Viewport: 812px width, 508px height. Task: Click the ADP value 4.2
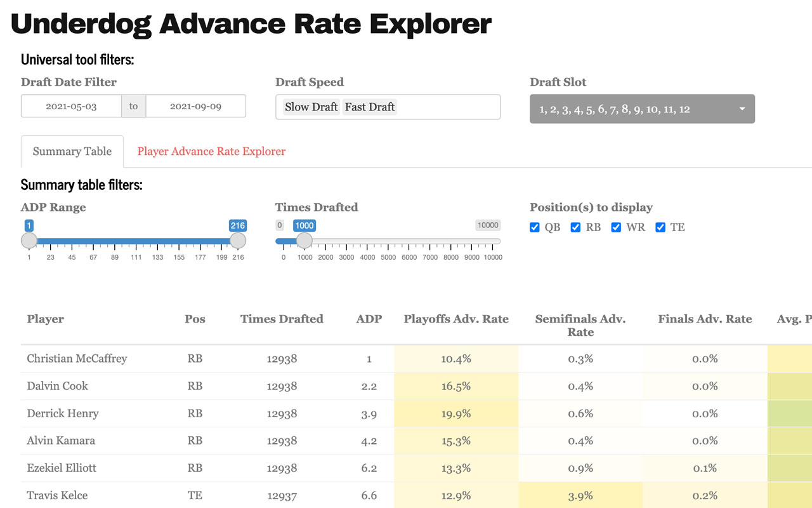(x=369, y=441)
